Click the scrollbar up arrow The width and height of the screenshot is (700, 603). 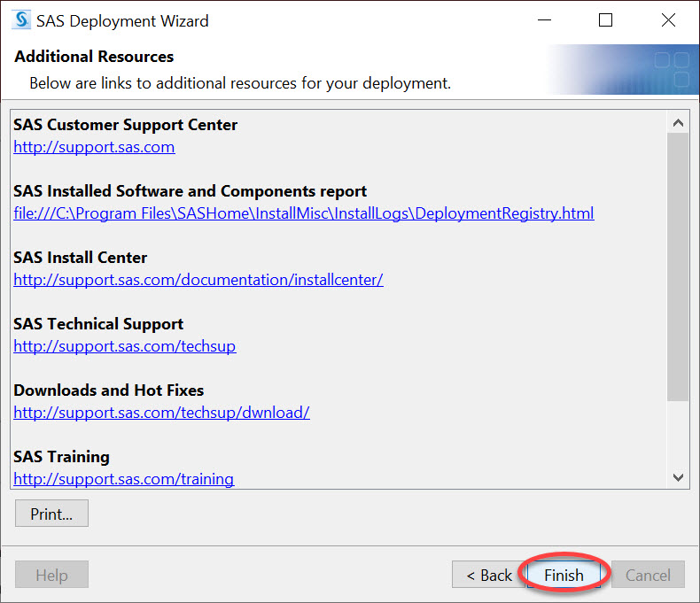coord(678,122)
